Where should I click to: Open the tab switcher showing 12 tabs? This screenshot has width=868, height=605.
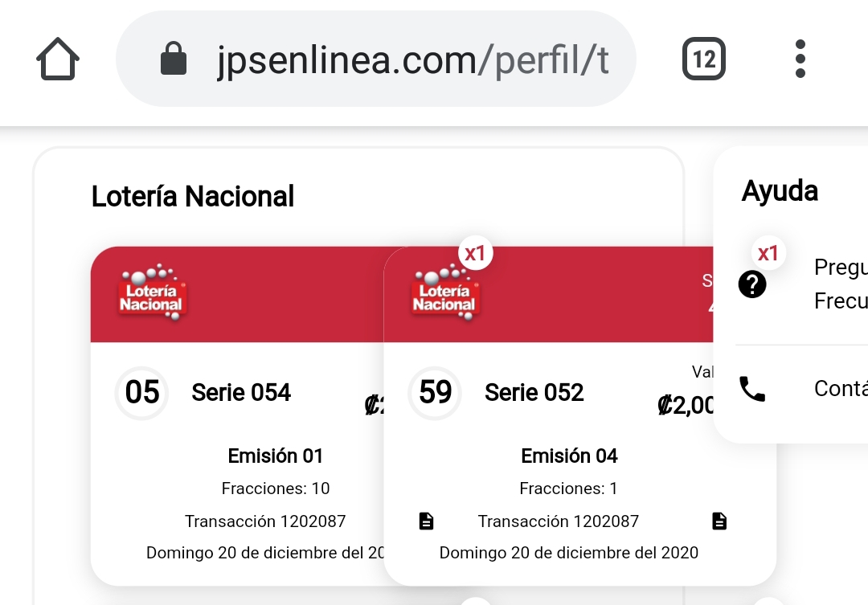[703, 59]
